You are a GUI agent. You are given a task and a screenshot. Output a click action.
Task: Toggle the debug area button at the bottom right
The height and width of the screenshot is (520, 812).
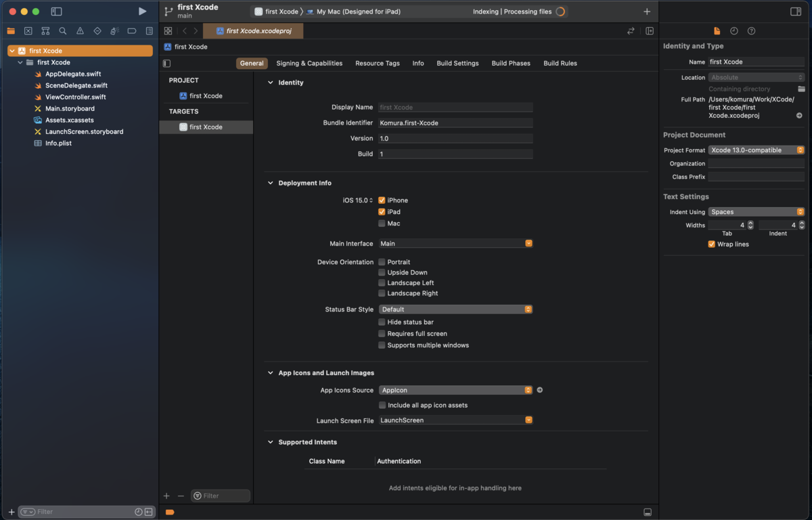tap(648, 512)
